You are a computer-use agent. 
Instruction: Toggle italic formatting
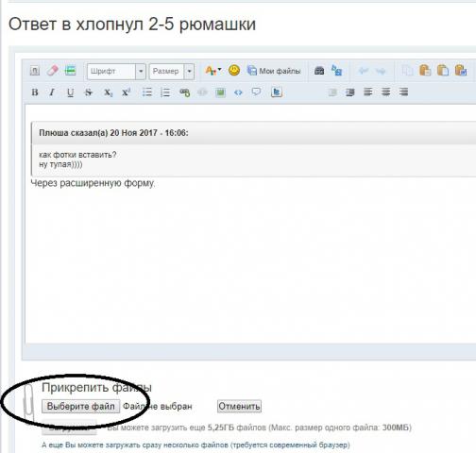click(x=52, y=92)
